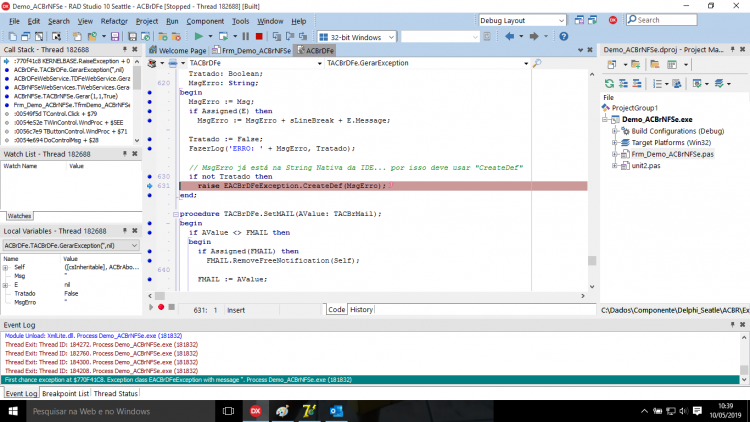
Task: Click the Refresh icon in Project Manager
Action: tap(609, 84)
